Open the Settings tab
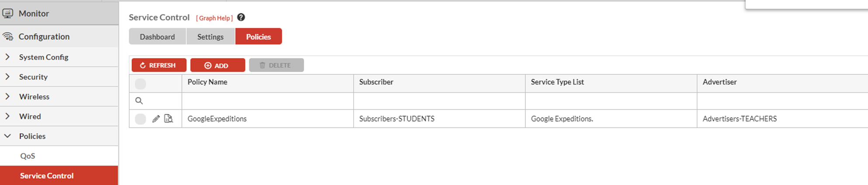 (210, 37)
